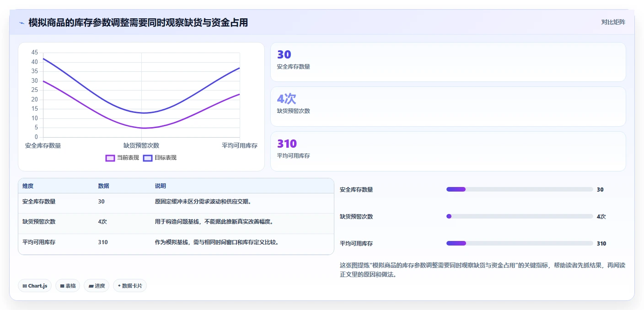Open the card showing 30 安全库存数量
This screenshot has width=644, height=310.
(448, 62)
